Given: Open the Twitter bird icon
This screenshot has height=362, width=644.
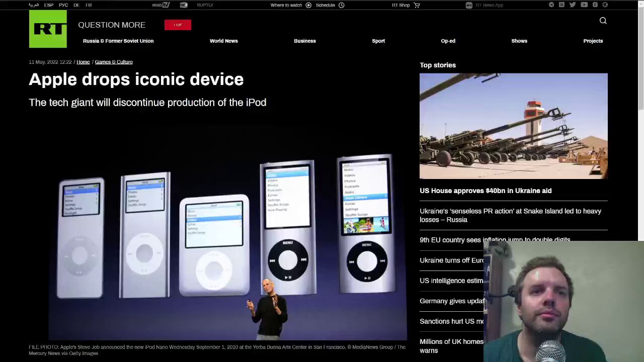Looking at the screenshot, I should coord(573,5).
